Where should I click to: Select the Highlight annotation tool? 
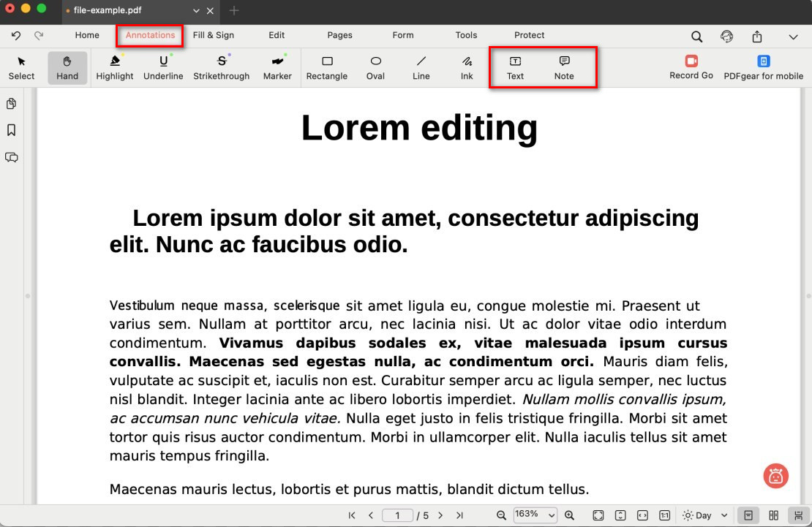pos(115,67)
